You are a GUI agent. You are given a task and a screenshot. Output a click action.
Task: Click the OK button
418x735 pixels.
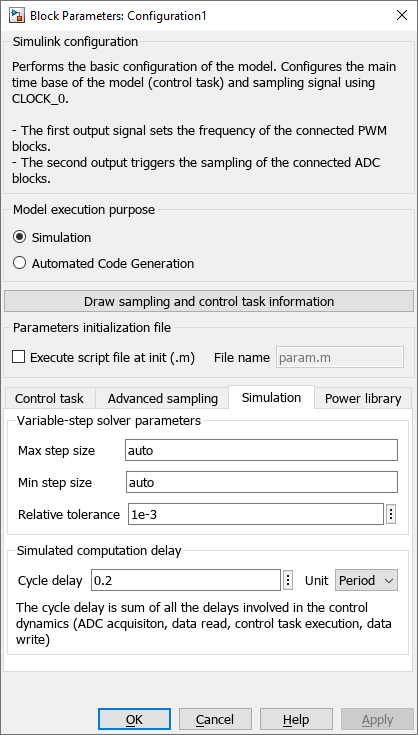pos(134,720)
